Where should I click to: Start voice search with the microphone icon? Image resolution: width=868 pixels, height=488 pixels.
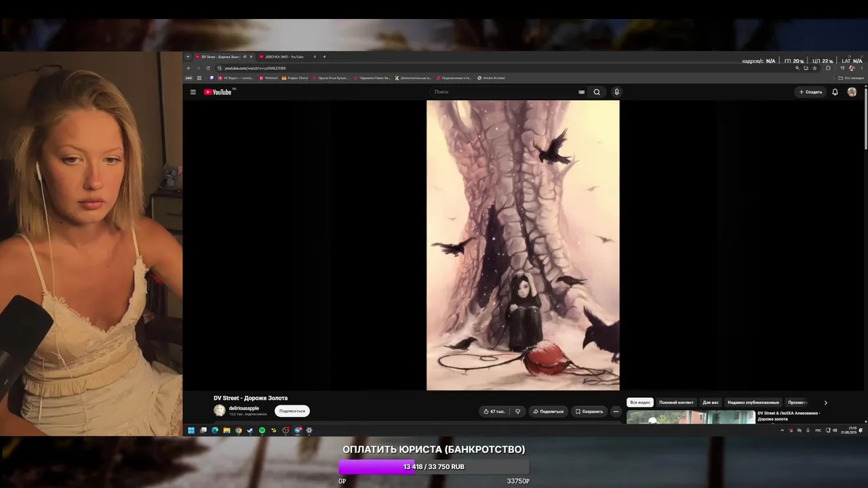pyautogui.click(x=616, y=92)
